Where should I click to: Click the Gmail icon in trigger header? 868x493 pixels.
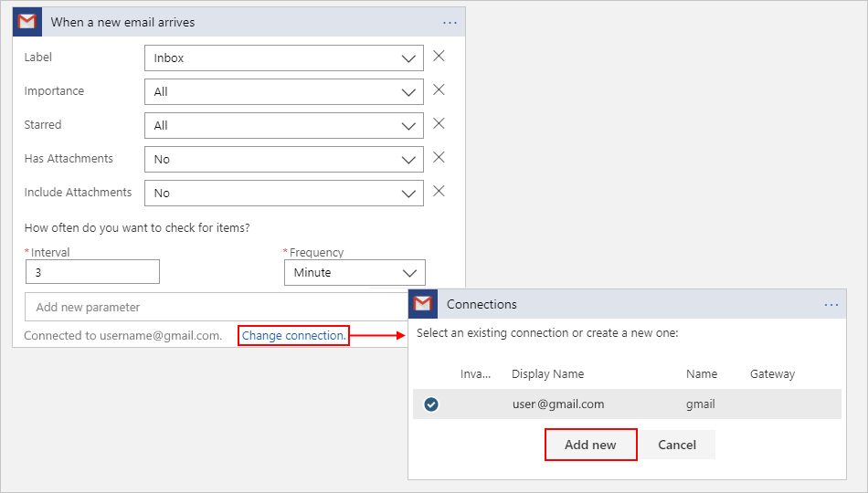pos(27,22)
